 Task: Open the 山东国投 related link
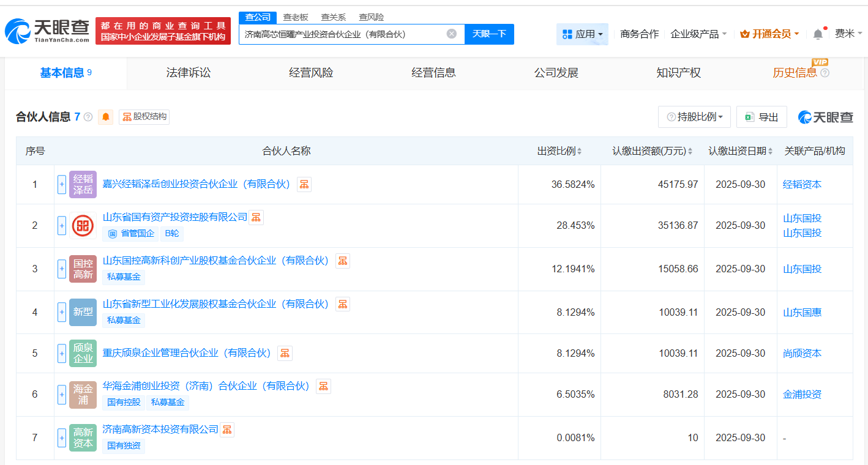(x=803, y=218)
